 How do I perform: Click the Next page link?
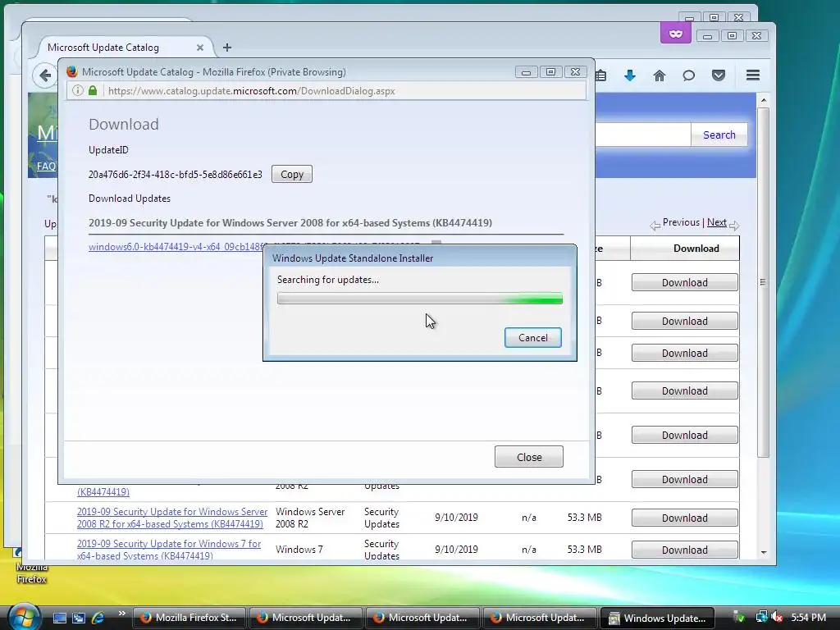[717, 222]
